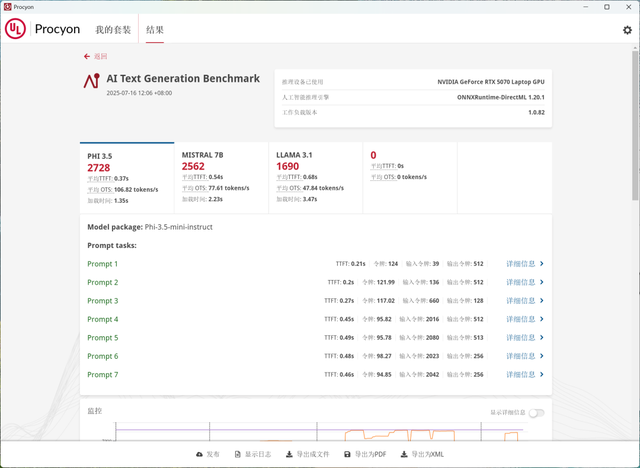Click the 导出为PDF button
640x468 pixels.
pyautogui.click(x=365, y=454)
